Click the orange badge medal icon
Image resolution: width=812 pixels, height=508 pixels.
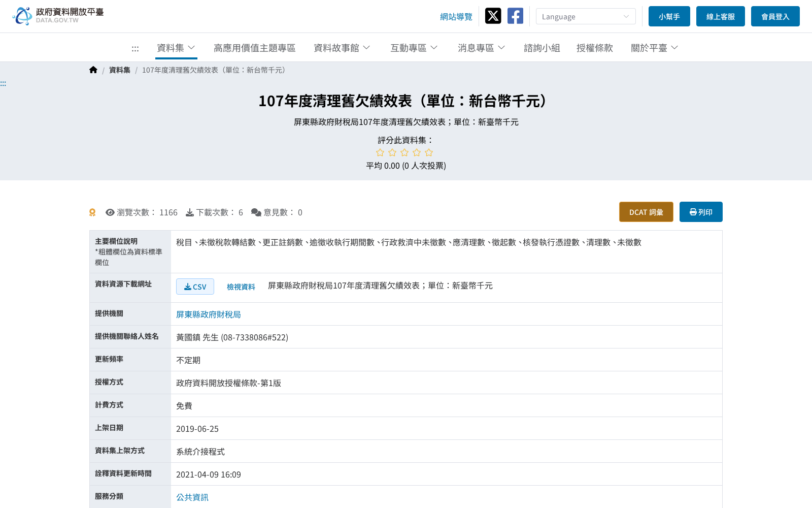point(92,212)
